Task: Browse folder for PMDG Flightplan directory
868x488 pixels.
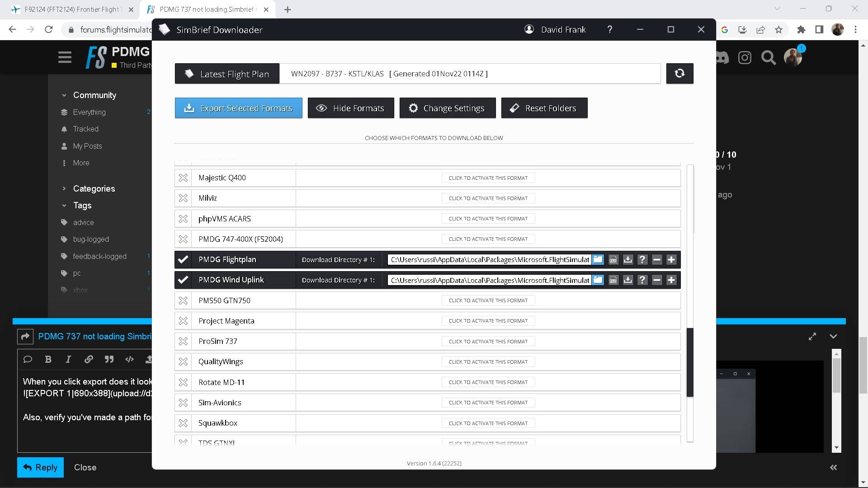Action: click(598, 259)
